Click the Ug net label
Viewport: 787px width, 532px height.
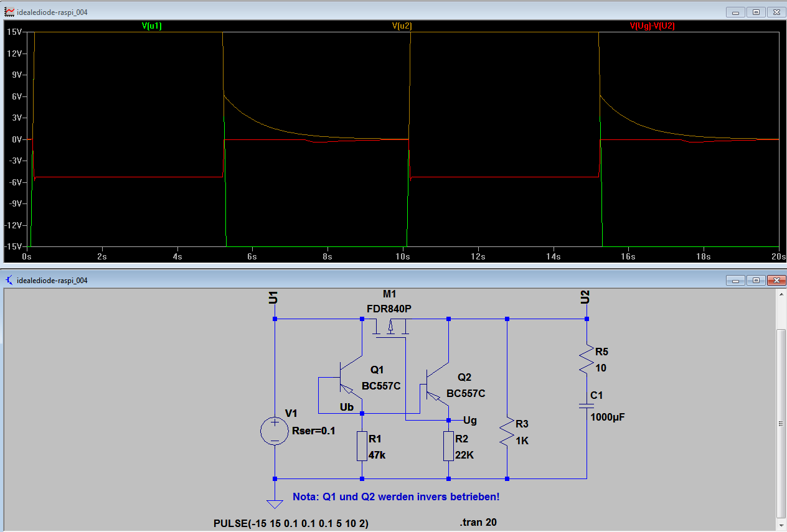point(471,420)
